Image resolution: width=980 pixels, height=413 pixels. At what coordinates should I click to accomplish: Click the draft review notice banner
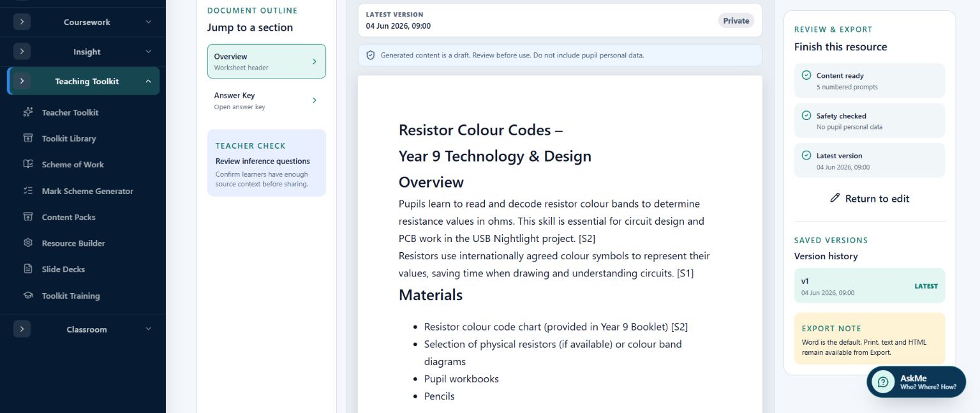[560, 56]
